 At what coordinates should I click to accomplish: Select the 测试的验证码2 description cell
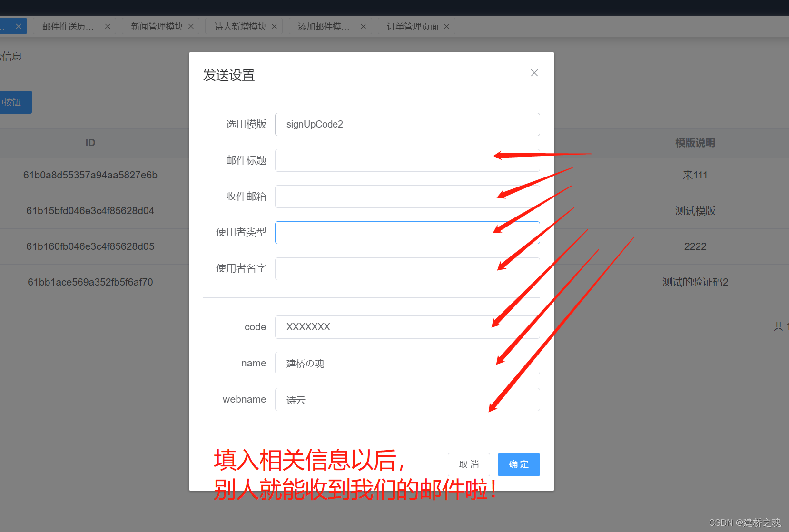click(695, 282)
